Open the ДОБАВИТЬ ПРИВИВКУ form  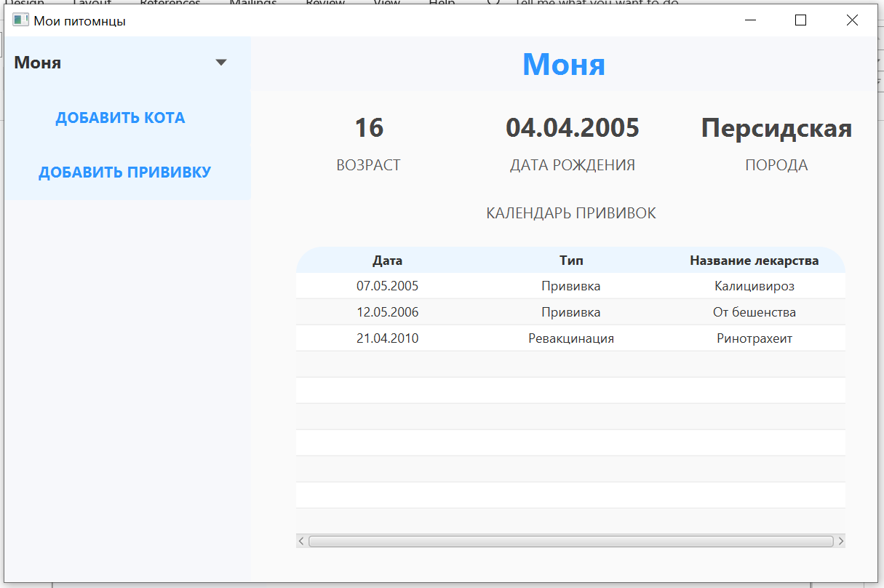click(x=126, y=172)
